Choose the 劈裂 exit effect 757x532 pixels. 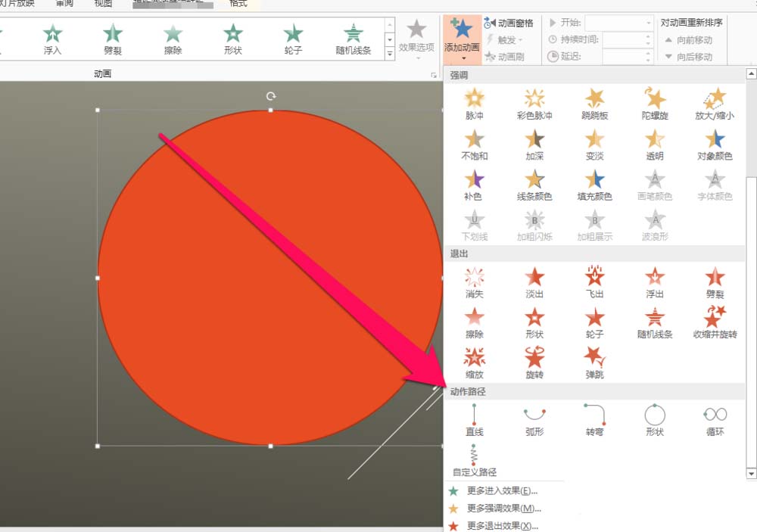pos(715,282)
